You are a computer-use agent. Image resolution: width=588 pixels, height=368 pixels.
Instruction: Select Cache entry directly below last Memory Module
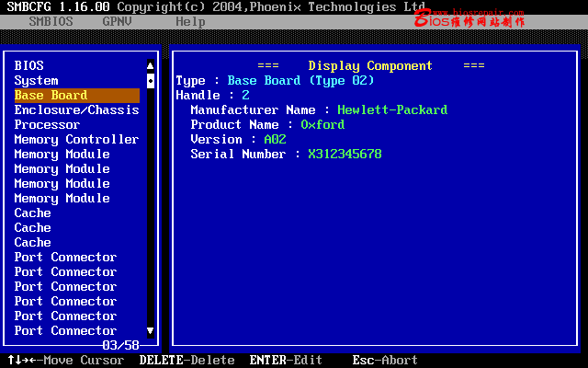[x=33, y=213]
